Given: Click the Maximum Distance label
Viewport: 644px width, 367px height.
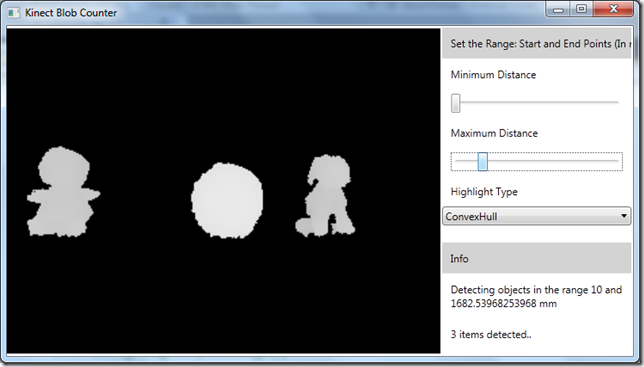Looking at the screenshot, I should coord(494,133).
